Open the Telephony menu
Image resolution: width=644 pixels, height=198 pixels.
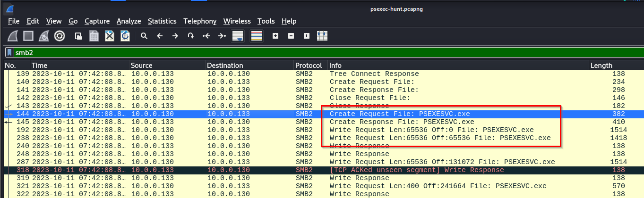200,21
